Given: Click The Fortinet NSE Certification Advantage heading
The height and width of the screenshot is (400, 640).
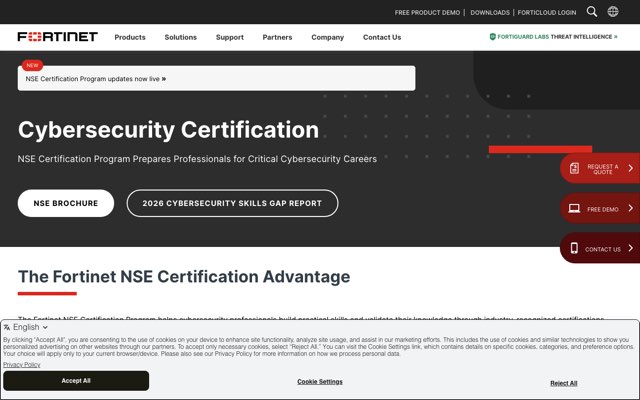Looking at the screenshot, I should [184, 276].
